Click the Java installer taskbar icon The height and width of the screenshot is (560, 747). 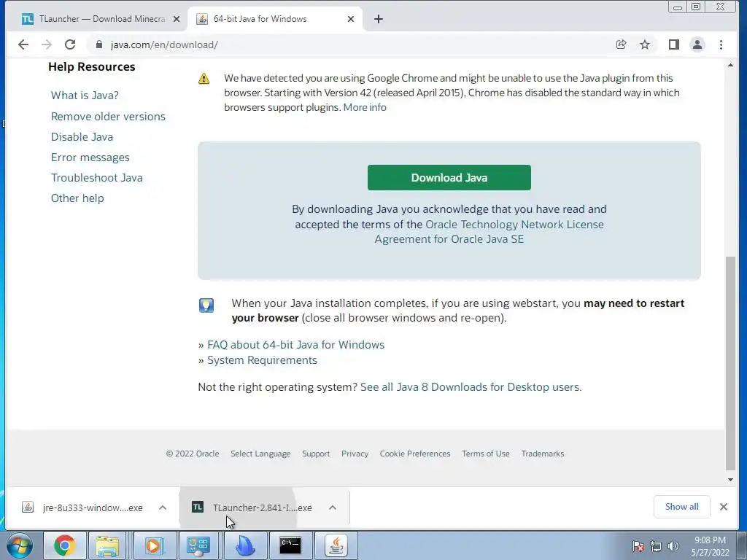336,545
